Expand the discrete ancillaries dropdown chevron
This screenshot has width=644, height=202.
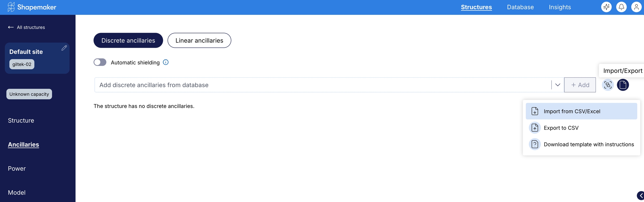point(558,85)
